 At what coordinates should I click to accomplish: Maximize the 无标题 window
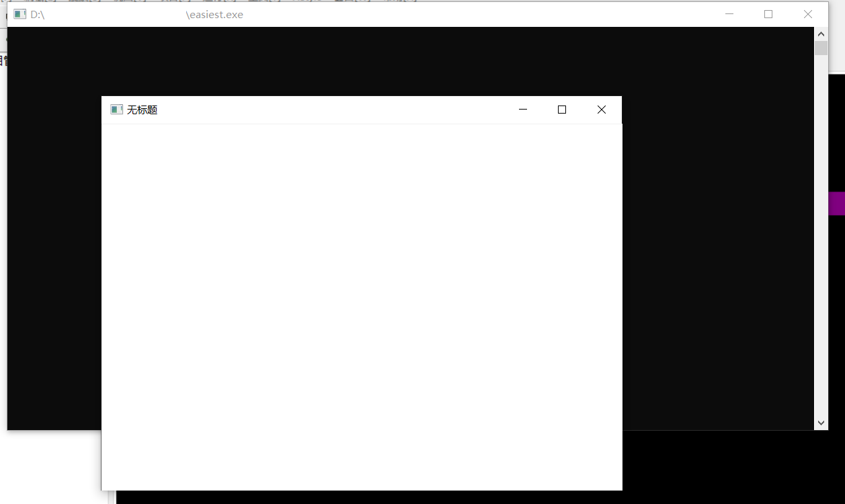coord(562,110)
